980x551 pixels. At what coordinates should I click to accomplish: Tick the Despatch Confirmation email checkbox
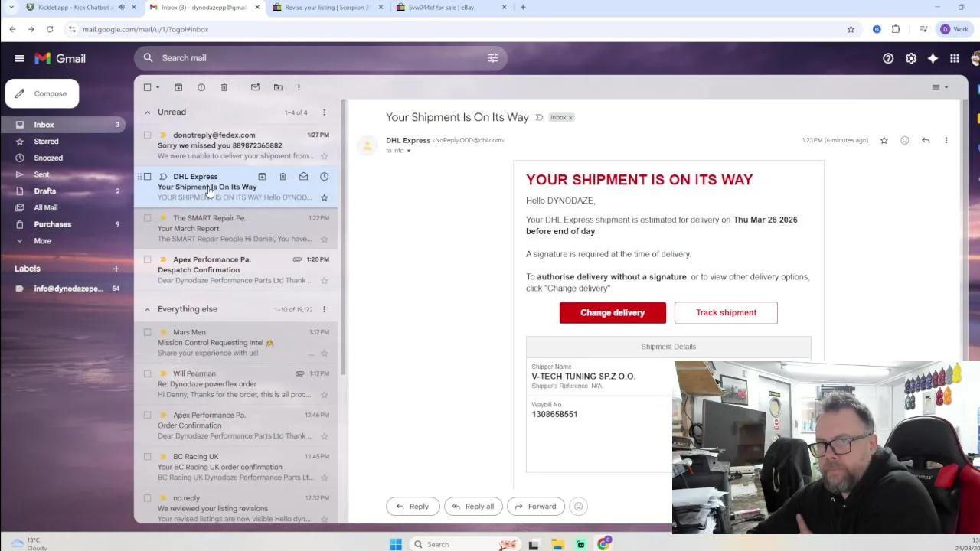click(x=147, y=259)
